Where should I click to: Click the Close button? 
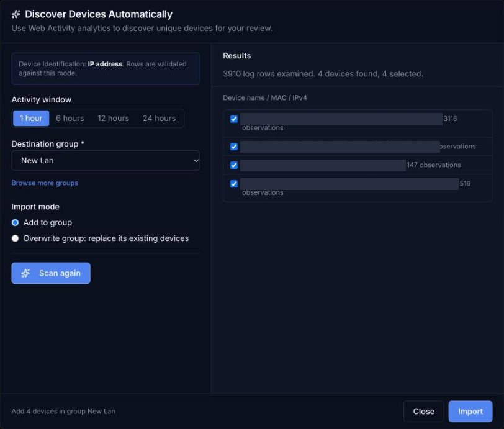tap(424, 412)
